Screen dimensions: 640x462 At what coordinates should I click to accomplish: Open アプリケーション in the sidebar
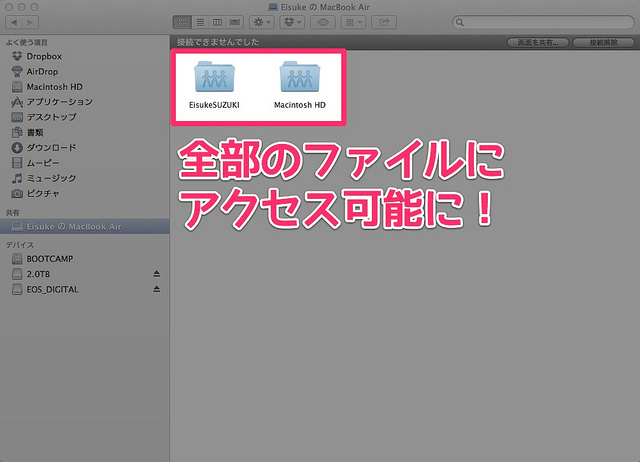(x=85, y=102)
